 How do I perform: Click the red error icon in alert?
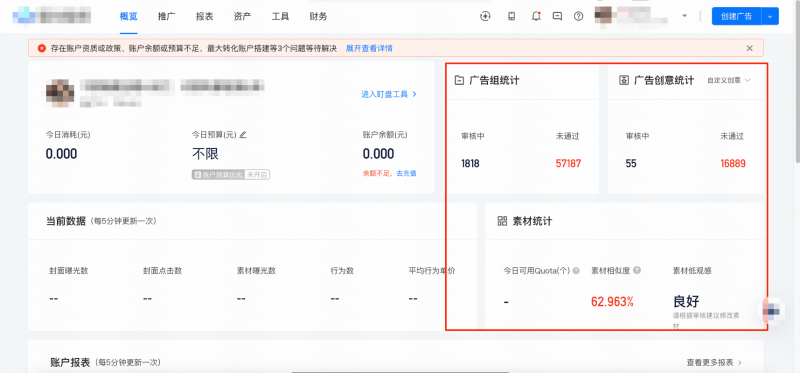(x=42, y=48)
